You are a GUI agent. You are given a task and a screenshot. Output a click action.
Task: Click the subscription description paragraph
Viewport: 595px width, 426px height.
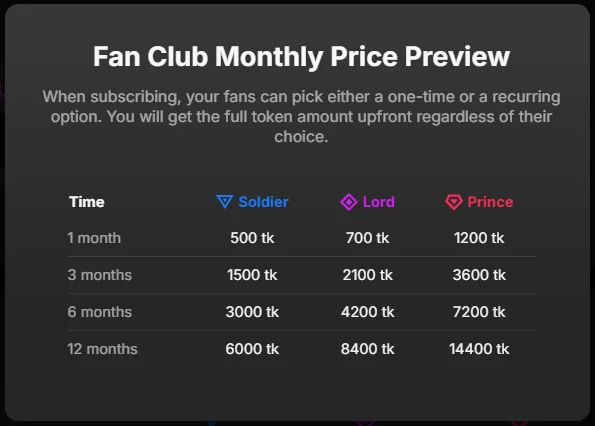[301, 116]
